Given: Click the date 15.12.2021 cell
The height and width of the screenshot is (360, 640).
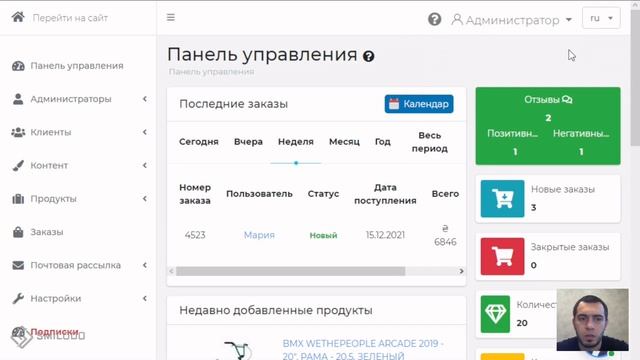Looking at the screenshot, I should (x=385, y=235).
